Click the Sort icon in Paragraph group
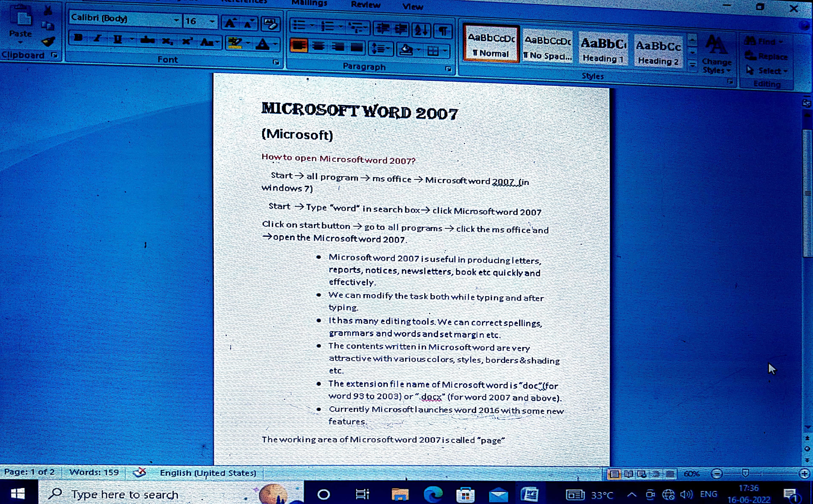The width and height of the screenshot is (813, 504). [421, 30]
